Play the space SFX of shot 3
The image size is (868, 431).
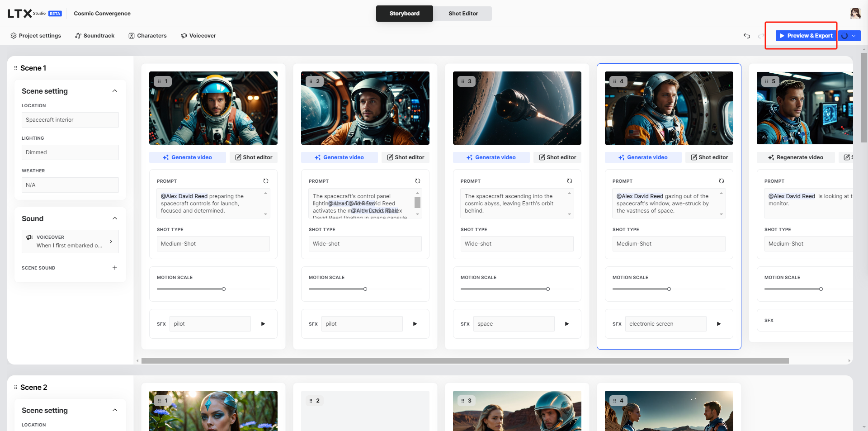pos(567,324)
